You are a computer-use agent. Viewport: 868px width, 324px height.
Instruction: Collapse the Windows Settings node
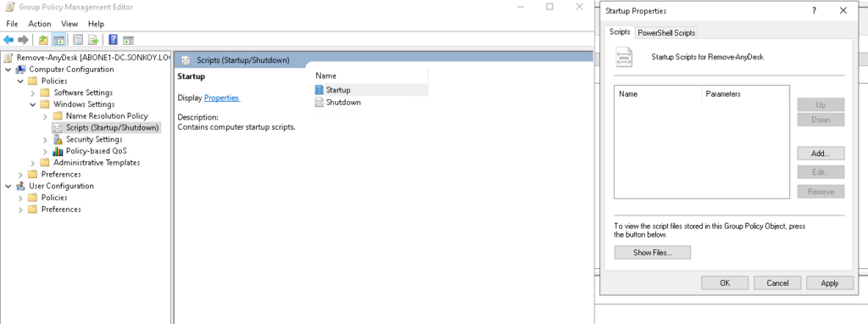(x=33, y=104)
